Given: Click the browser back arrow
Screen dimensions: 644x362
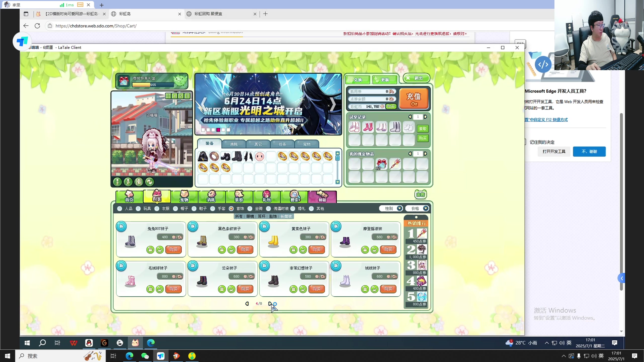Looking at the screenshot, I should [26, 26].
